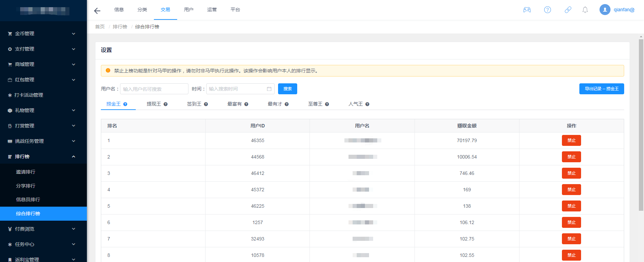
Task: Click the 赚取金额 value 70197.79
Action: point(467,140)
